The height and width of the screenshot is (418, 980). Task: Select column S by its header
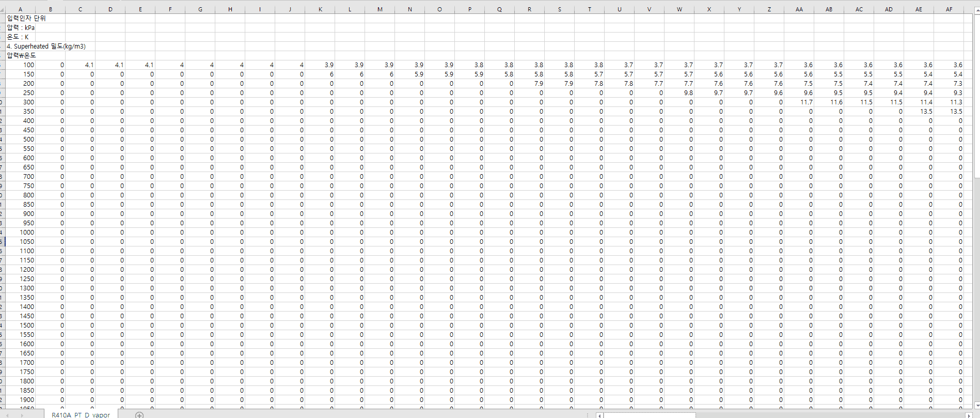pos(559,9)
